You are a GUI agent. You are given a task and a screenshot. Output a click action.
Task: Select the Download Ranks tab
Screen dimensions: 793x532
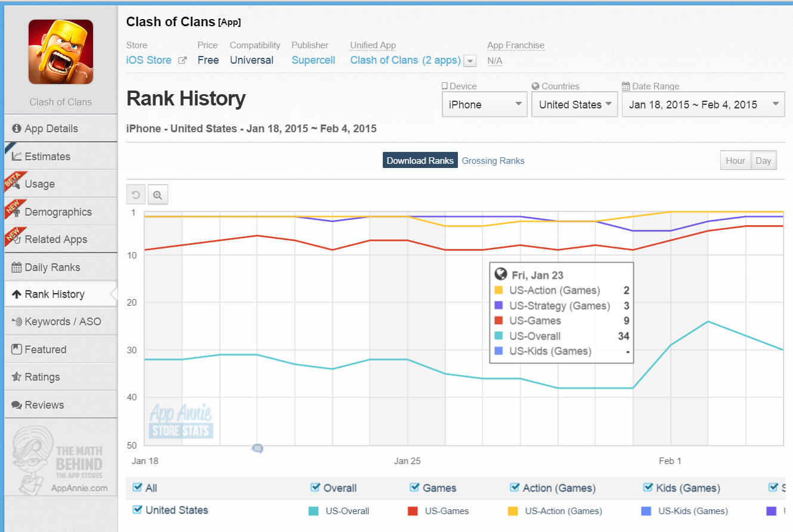[420, 161]
